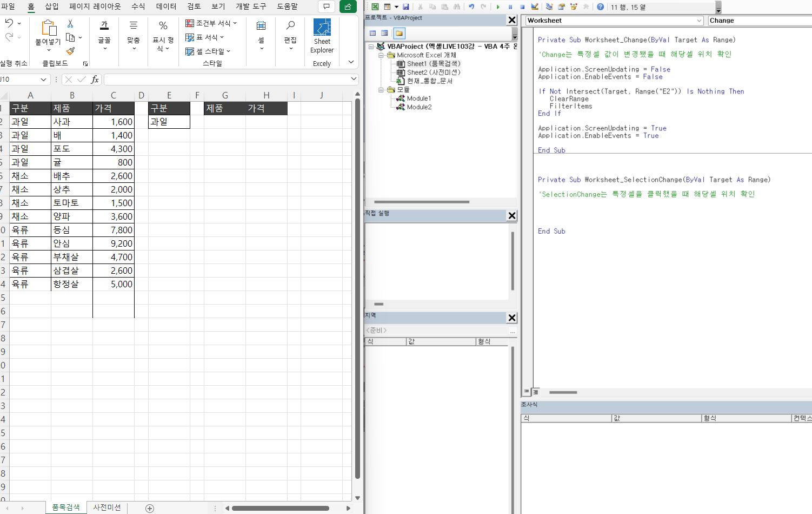Open the 수식 ribbon tab
The image size is (812, 514).
point(138,6)
